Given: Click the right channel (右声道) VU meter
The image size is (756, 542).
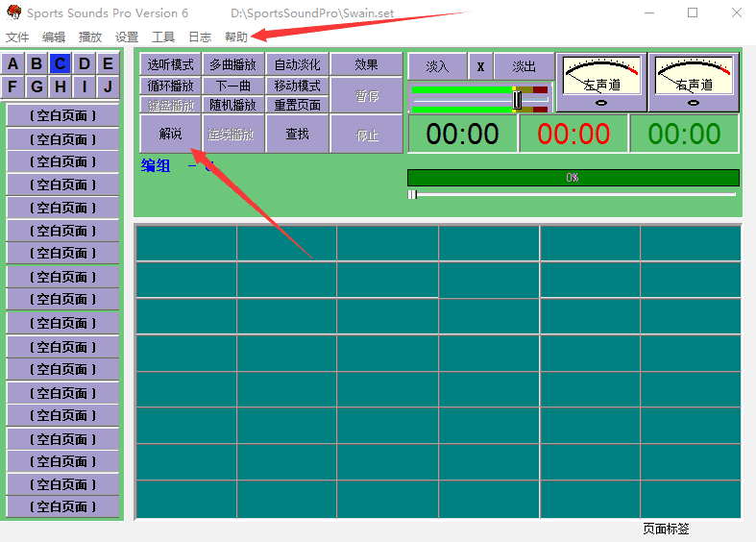Looking at the screenshot, I should pyautogui.click(x=694, y=82).
